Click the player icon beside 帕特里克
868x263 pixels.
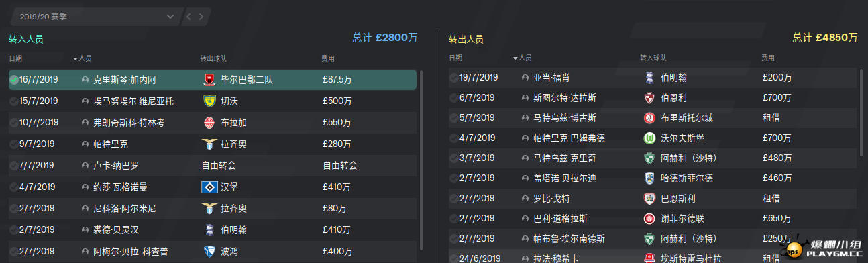(x=85, y=144)
